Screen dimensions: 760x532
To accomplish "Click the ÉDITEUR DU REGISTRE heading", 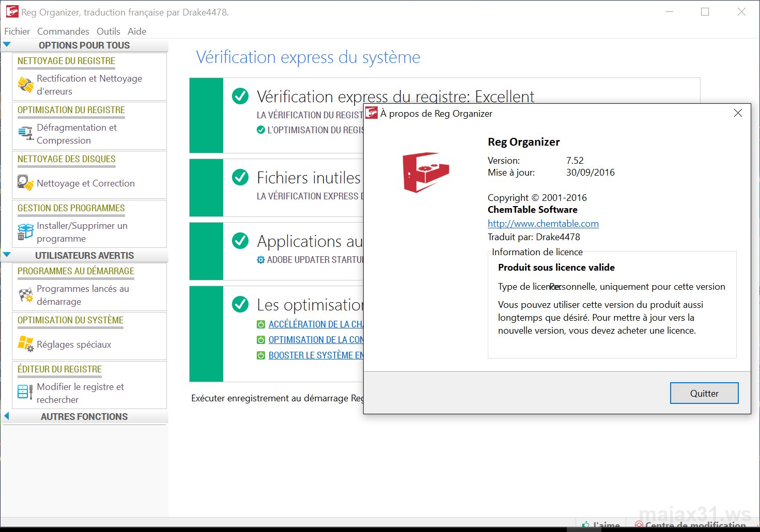I will 59,369.
